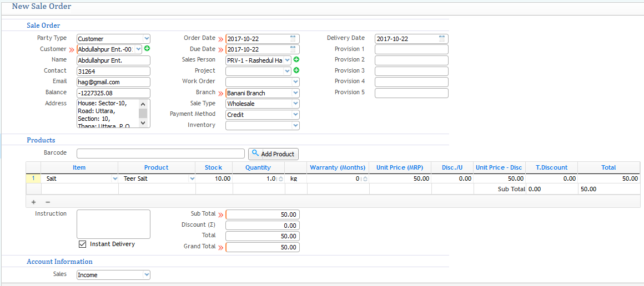Image resolution: width=644 pixels, height=286 pixels.
Task: Click the Quantity column header
Action: 258,167
